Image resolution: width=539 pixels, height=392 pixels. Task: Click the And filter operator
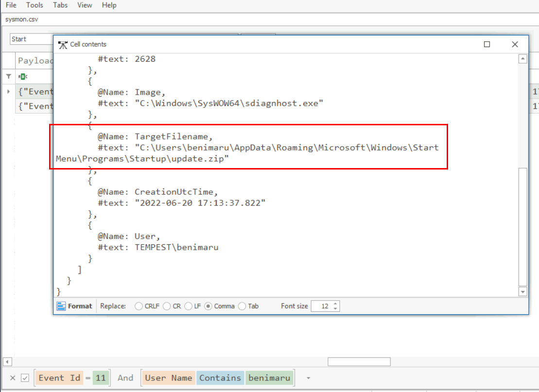coord(125,378)
